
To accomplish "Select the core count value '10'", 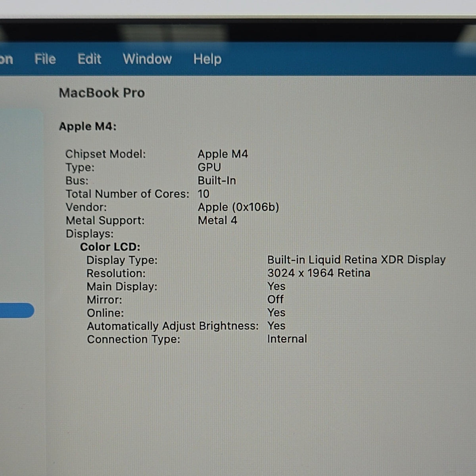I will 203,194.
